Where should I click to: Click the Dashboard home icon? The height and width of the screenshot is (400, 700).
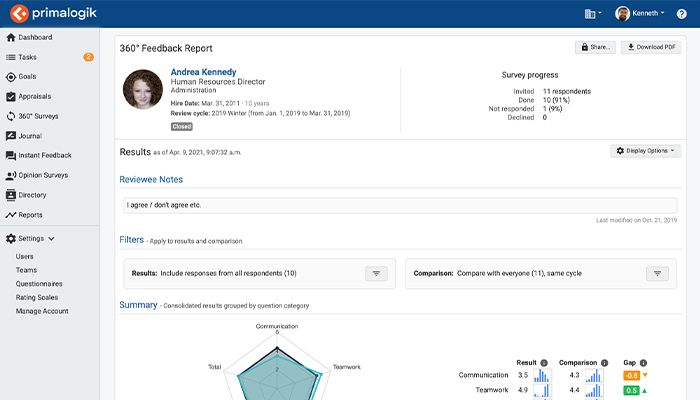pos(11,38)
